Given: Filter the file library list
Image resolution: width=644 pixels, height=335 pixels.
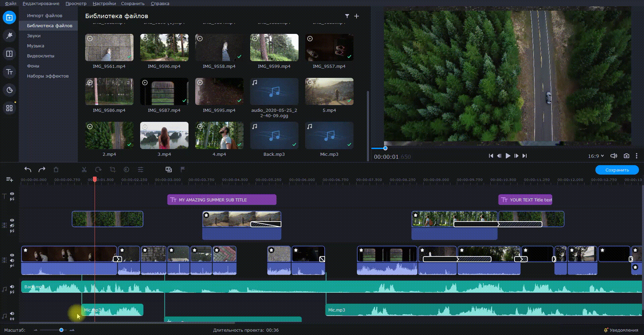Looking at the screenshot, I should [347, 16].
